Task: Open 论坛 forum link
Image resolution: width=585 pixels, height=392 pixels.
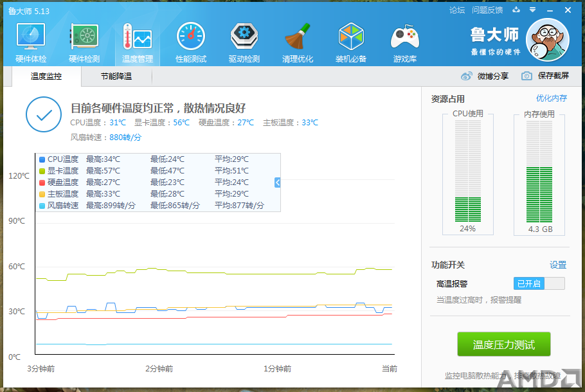Action: pos(457,10)
